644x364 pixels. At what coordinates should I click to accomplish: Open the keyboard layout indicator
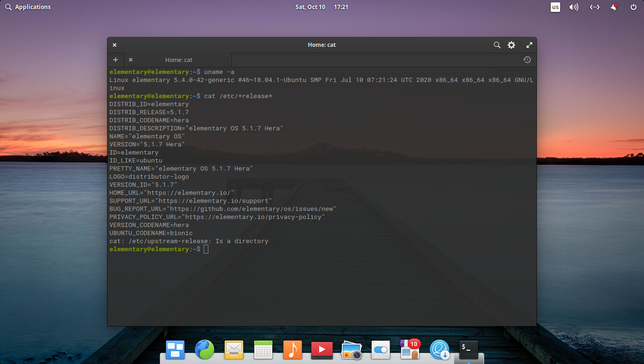[555, 7]
